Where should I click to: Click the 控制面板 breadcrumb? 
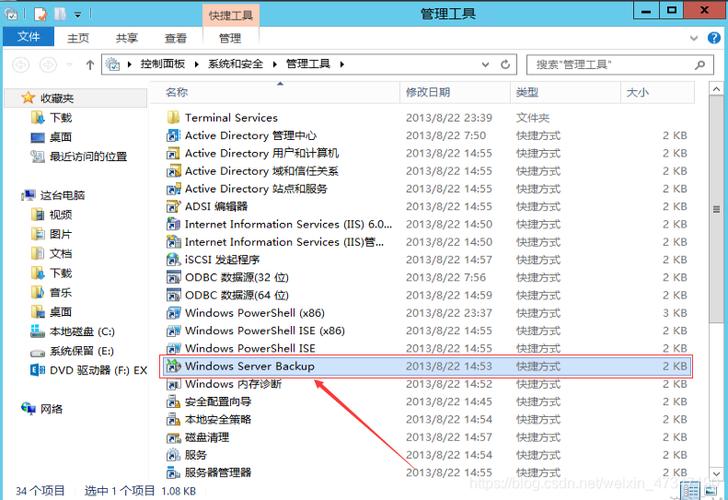coord(163,64)
